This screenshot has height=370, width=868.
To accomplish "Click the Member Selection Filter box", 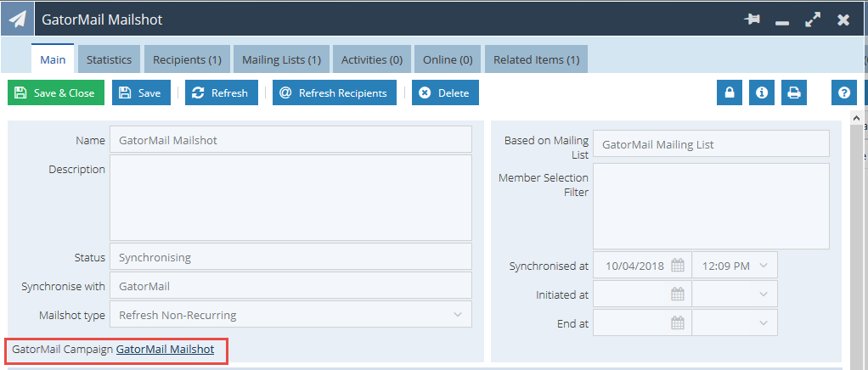I will pos(712,206).
